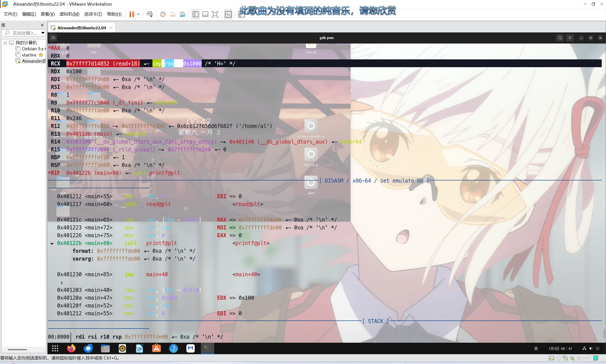Toggle the console view button
Image resolution: width=606 pixels, height=364 pixels.
(228, 14)
